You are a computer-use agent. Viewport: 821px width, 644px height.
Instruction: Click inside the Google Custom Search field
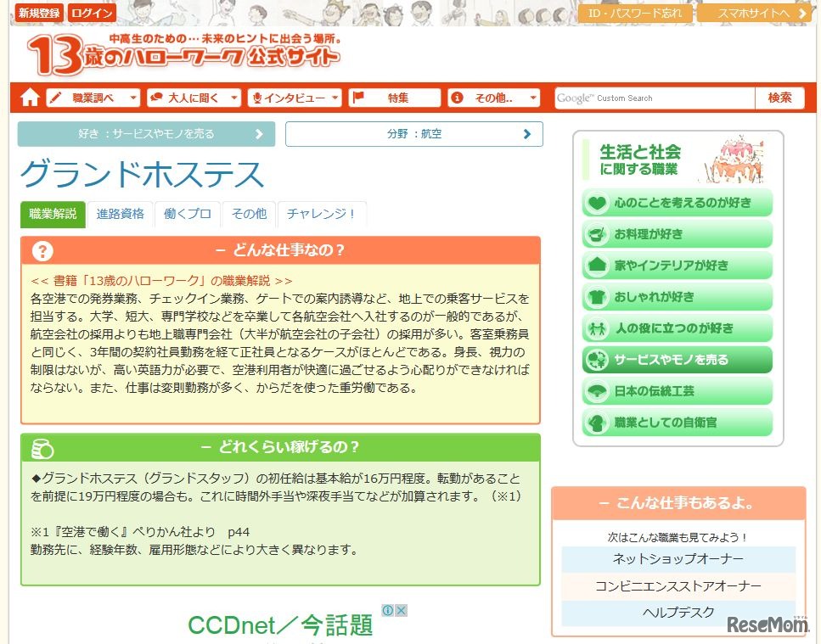coord(654,98)
